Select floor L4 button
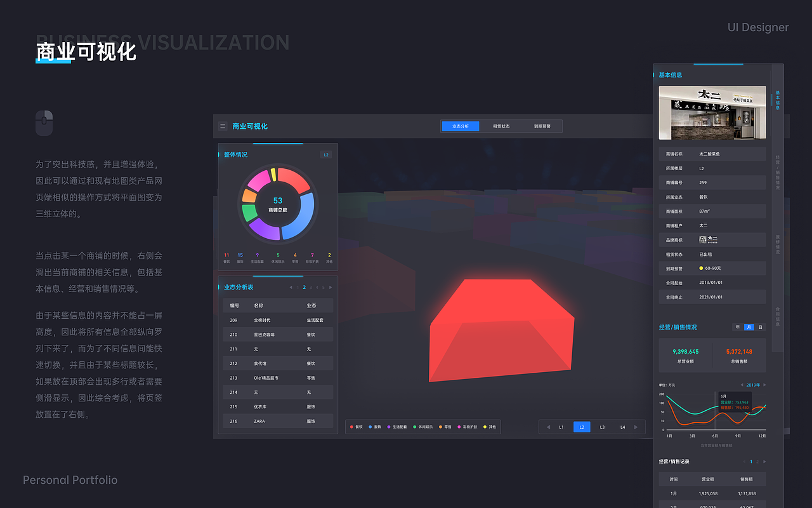The width and height of the screenshot is (812, 508). 622,427
